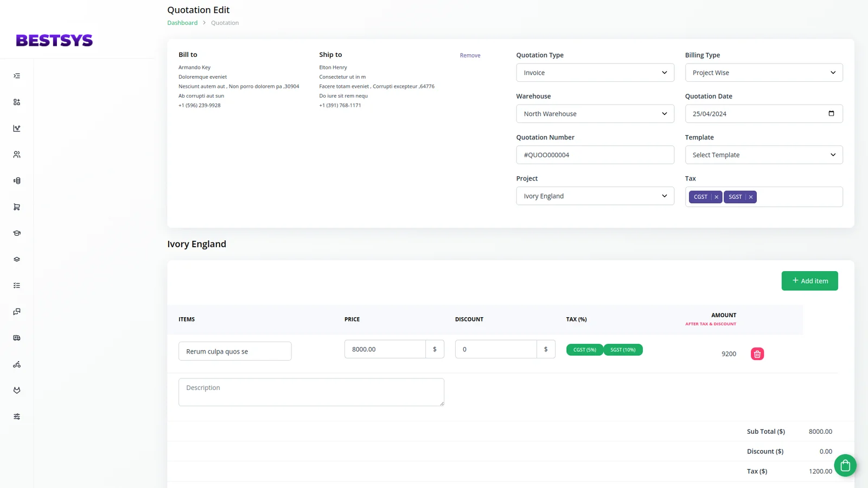Viewport: 868px width, 488px height.
Task: Delete the line item with trash icon
Action: [x=757, y=354]
